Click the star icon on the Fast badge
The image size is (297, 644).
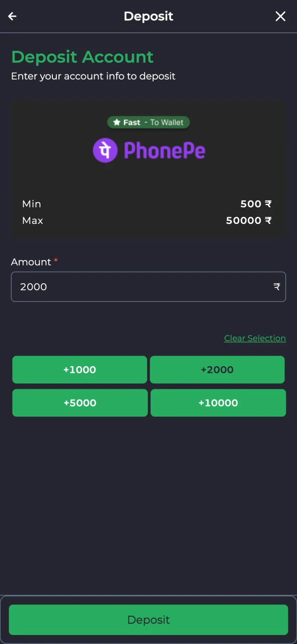click(116, 122)
